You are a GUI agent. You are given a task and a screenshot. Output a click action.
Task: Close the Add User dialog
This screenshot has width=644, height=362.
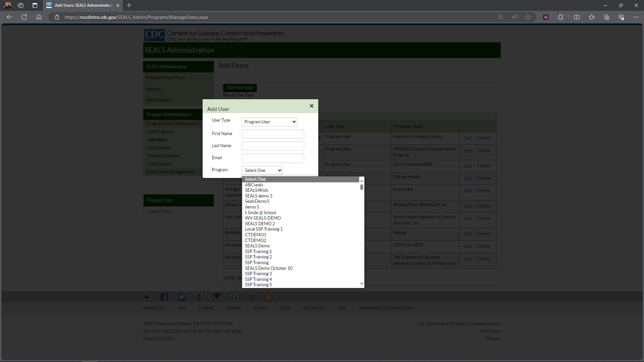tap(312, 106)
